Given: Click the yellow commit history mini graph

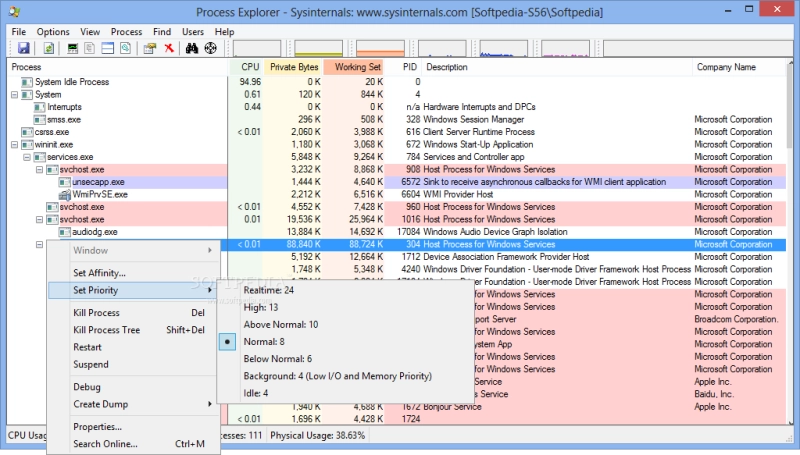Looking at the screenshot, I should pos(318,48).
